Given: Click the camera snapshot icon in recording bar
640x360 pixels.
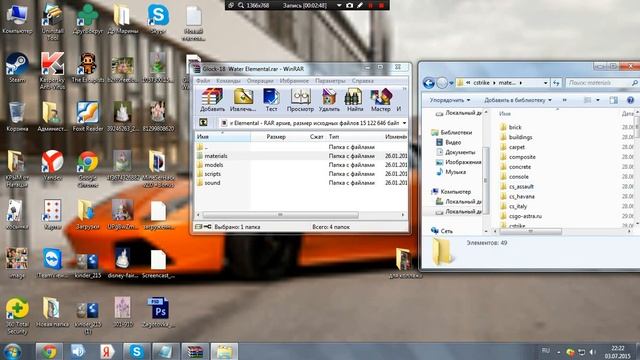Looking at the screenshot, I should (349, 5).
